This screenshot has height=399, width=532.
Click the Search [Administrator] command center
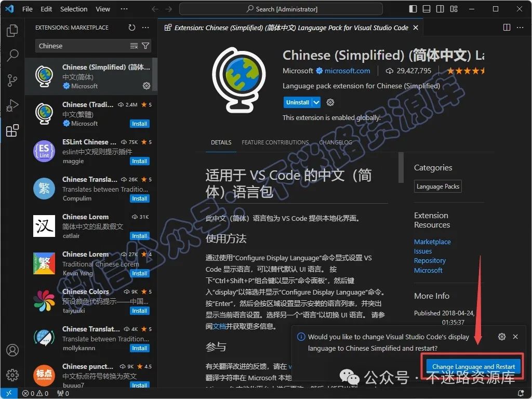tap(281, 9)
